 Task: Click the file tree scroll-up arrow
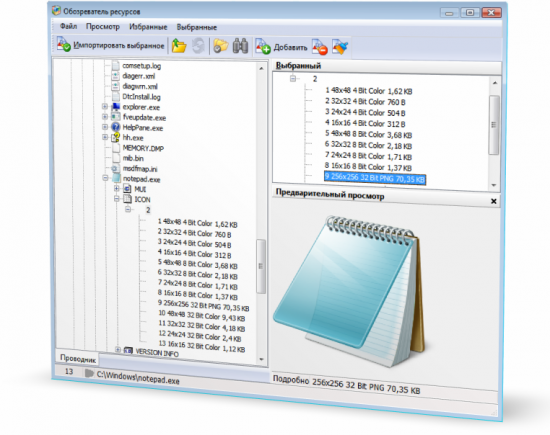coord(261,68)
